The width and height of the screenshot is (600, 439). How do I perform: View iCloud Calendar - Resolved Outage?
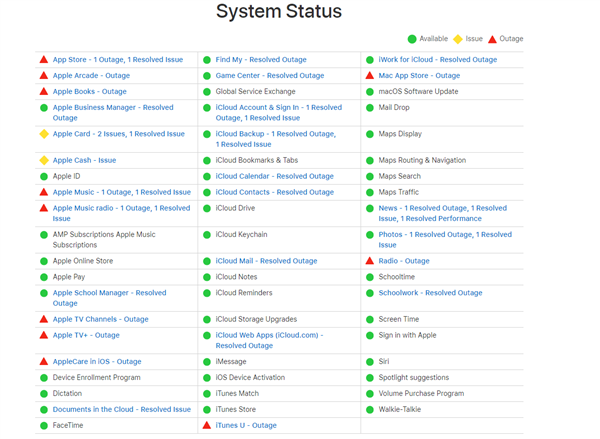click(x=275, y=176)
